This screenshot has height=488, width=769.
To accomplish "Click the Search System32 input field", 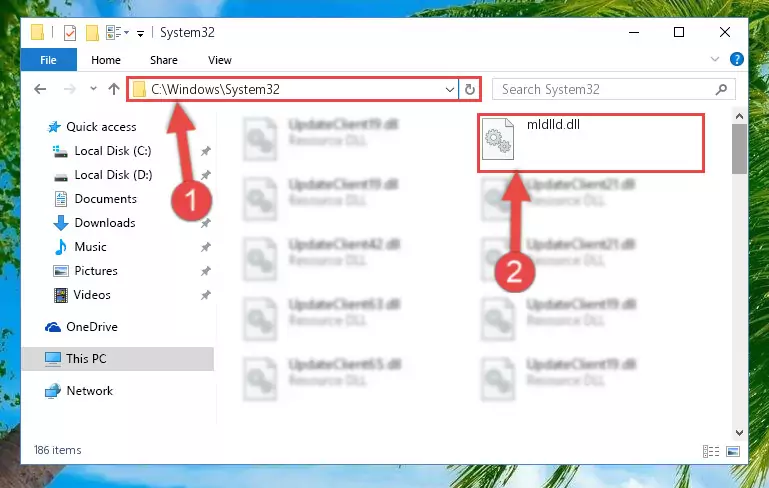I will 605,89.
